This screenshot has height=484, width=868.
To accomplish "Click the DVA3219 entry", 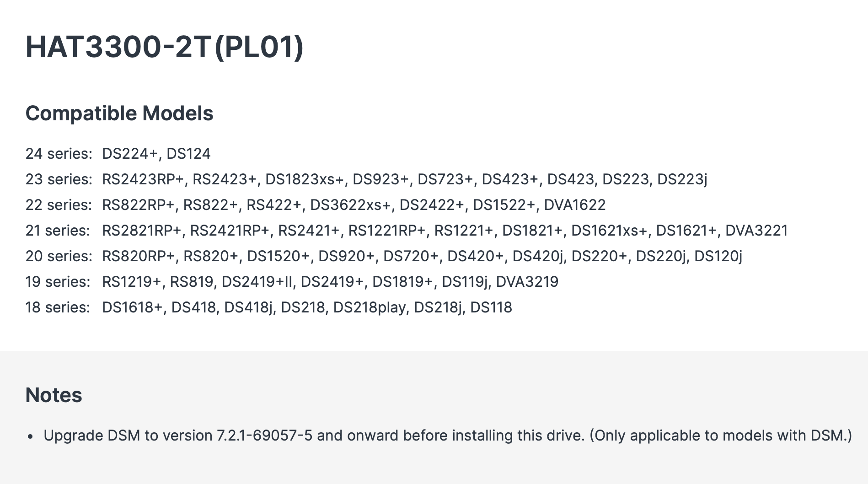I will pos(527,282).
